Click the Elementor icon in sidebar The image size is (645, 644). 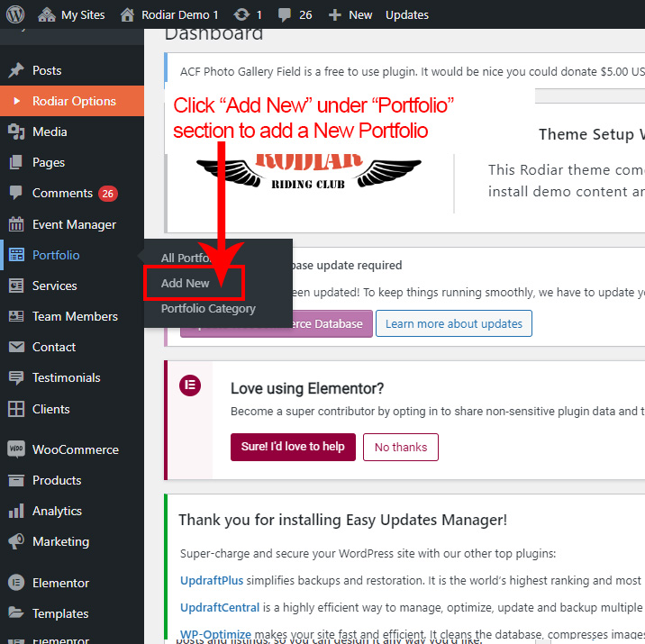tap(16, 583)
